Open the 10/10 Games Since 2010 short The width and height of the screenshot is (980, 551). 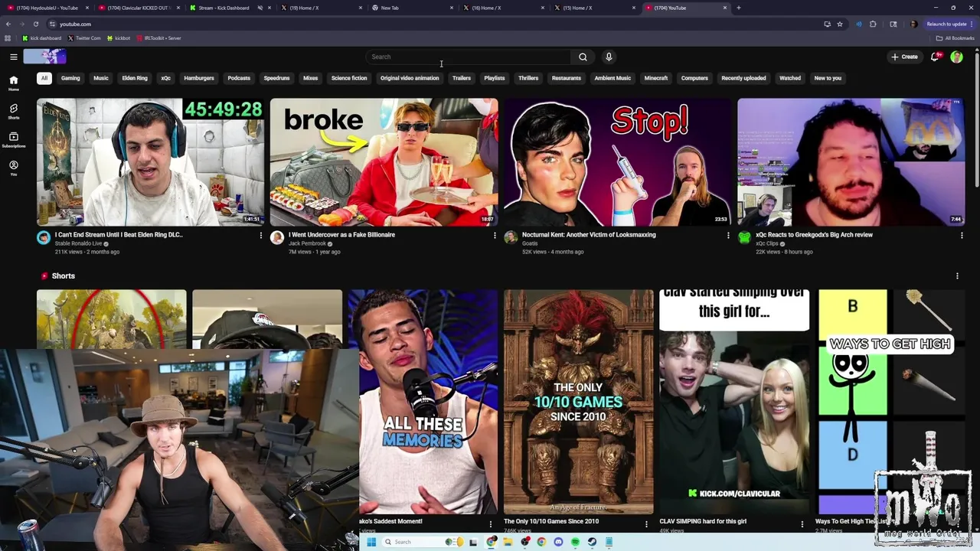(x=578, y=402)
